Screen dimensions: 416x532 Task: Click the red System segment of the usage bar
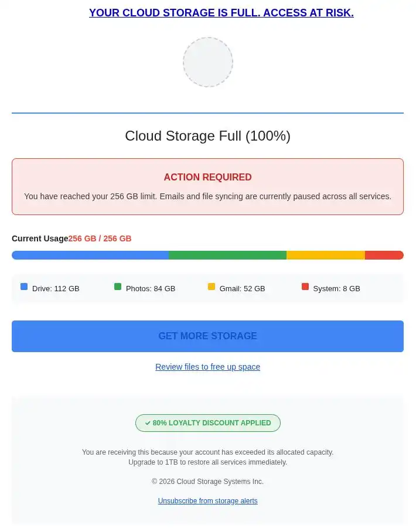(x=384, y=255)
